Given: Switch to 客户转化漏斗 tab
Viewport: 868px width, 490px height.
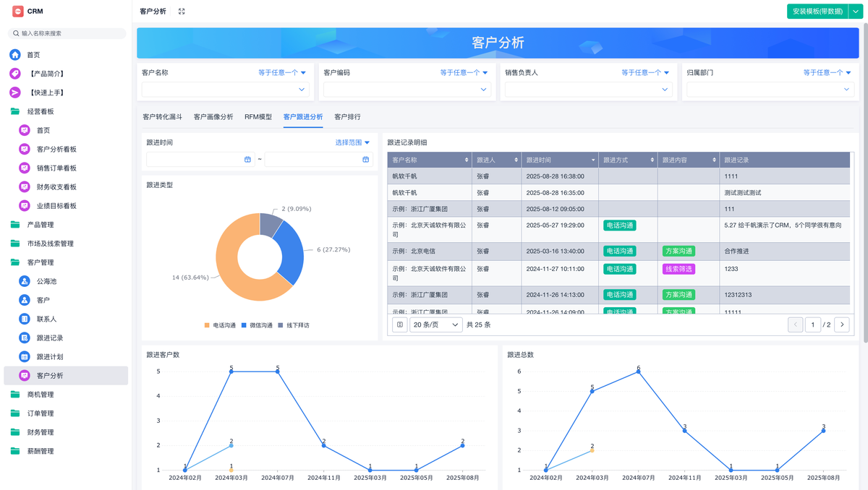Looking at the screenshot, I should click(163, 116).
